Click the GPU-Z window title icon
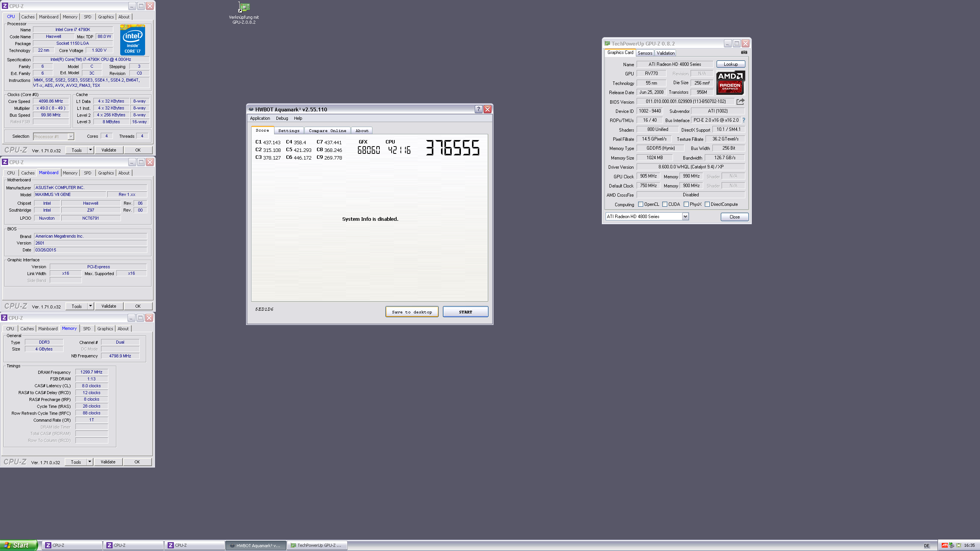 click(607, 44)
